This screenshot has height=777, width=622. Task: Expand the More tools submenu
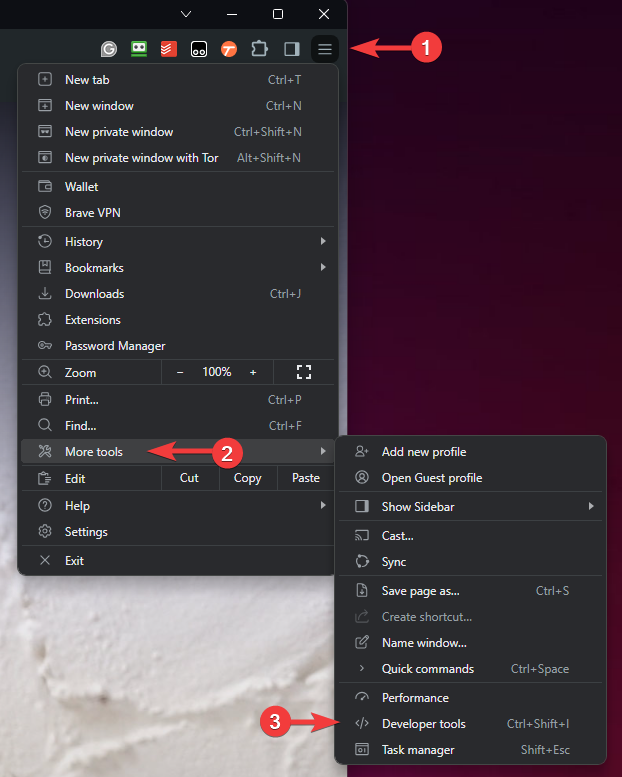click(178, 451)
